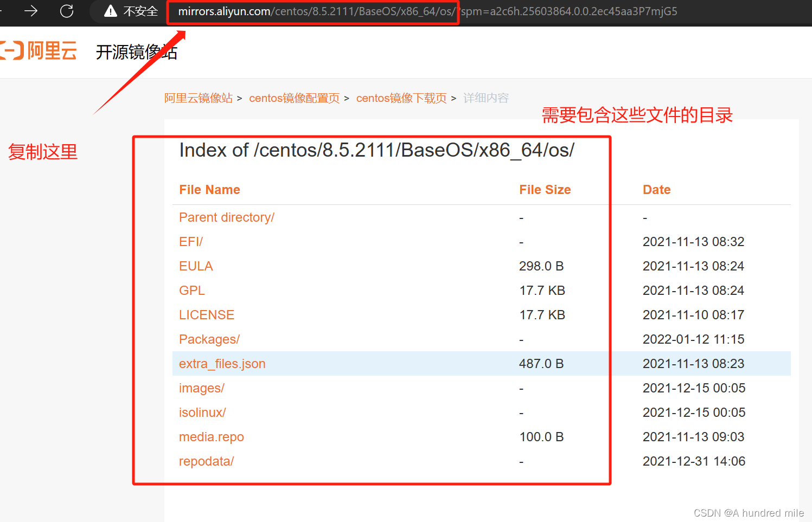812x522 pixels.
Task: Click the 17.7 KB size of LICENSE
Action: click(542, 315)
